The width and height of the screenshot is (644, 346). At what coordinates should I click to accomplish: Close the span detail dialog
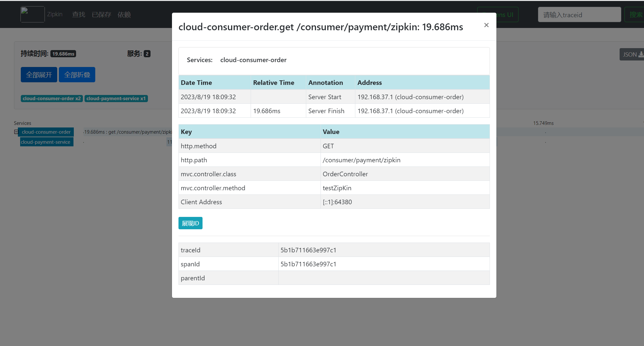(486, 25)
